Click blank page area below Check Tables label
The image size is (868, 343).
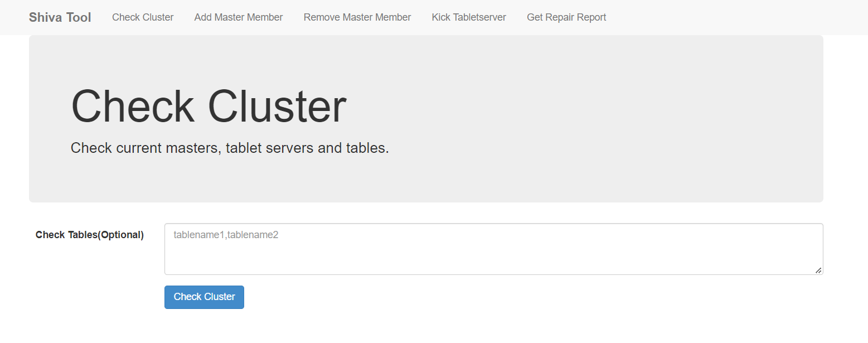pyautogui.click(x=89, y=290)
